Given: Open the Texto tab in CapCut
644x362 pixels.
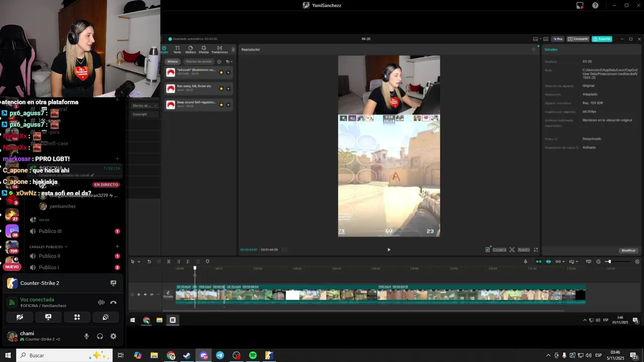Looking at the screenshot, I should 177,49.
